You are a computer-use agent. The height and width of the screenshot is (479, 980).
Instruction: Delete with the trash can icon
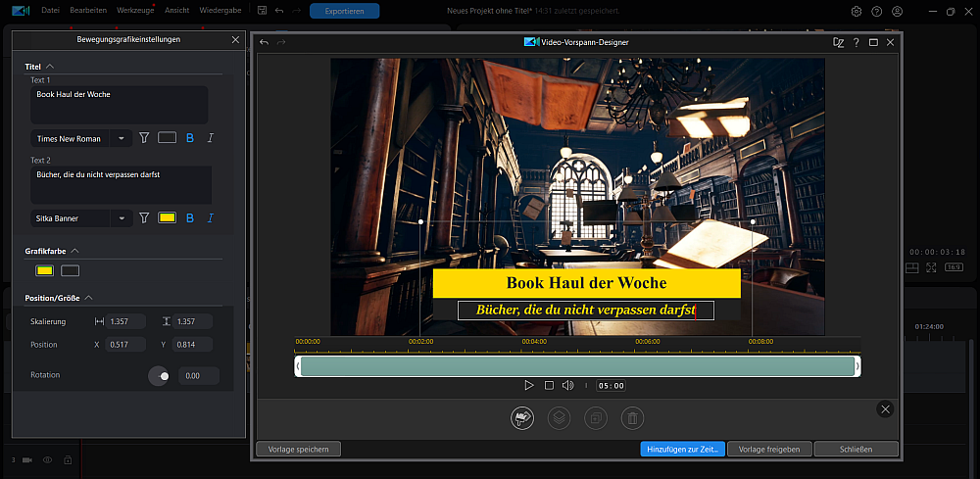[x=632, y=418]
